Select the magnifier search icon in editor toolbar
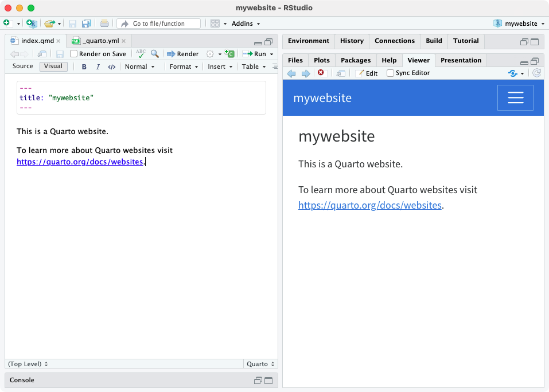The image size is (549, 392). pyautogui.click(x=154, y=53)
